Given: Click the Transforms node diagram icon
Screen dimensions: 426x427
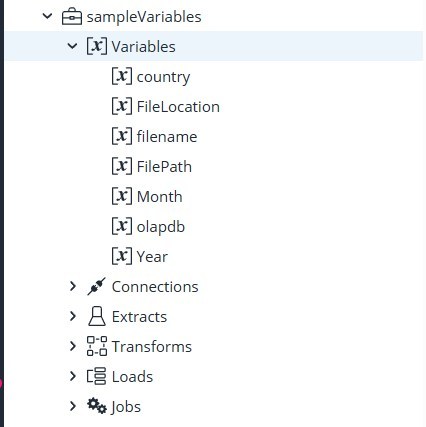Looking at the screenshot, I should click(97, 346).
